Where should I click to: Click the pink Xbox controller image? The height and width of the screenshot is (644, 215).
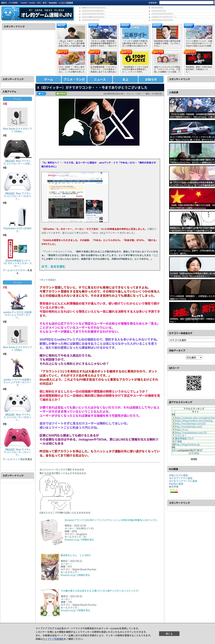(17, 438)
